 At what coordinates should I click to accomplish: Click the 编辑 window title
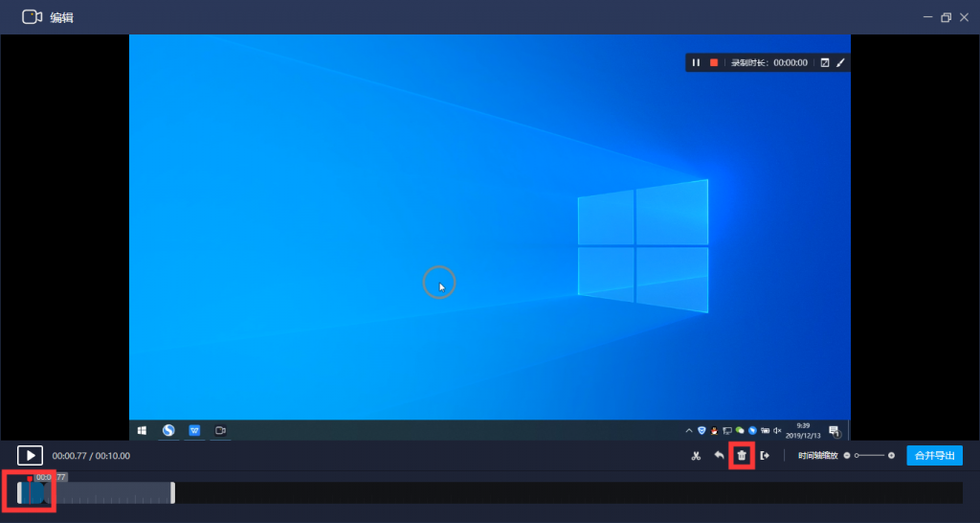pyautogui.click(x=62, y=17)
